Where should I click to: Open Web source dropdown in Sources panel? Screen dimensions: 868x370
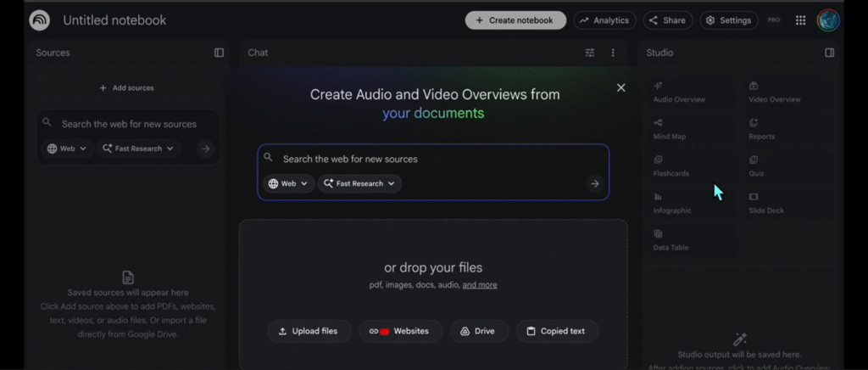(67, 149)
